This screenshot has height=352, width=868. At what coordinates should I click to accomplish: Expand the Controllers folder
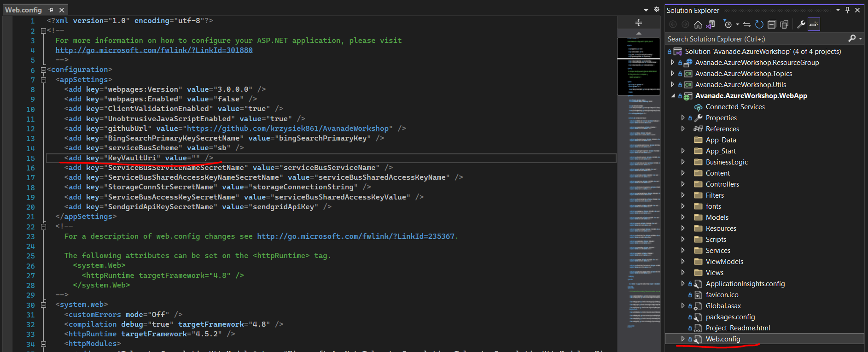(x=683, y=184)
